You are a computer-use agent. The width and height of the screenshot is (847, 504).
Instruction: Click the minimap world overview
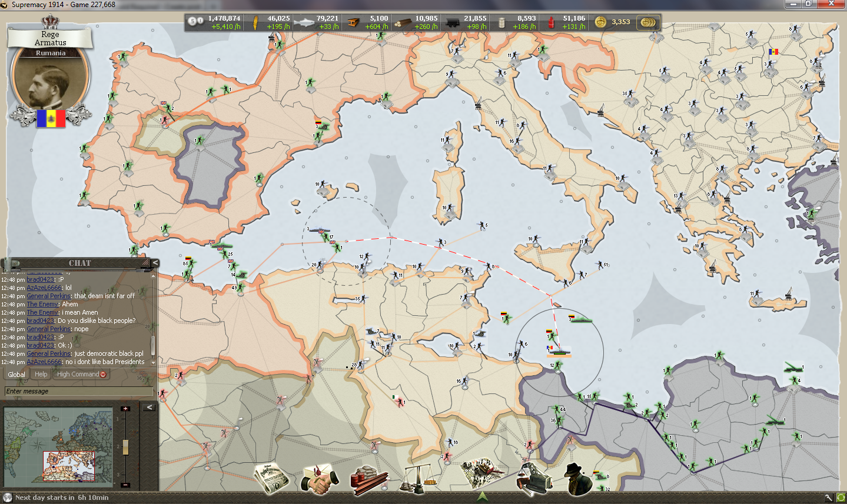pos(58,446)
